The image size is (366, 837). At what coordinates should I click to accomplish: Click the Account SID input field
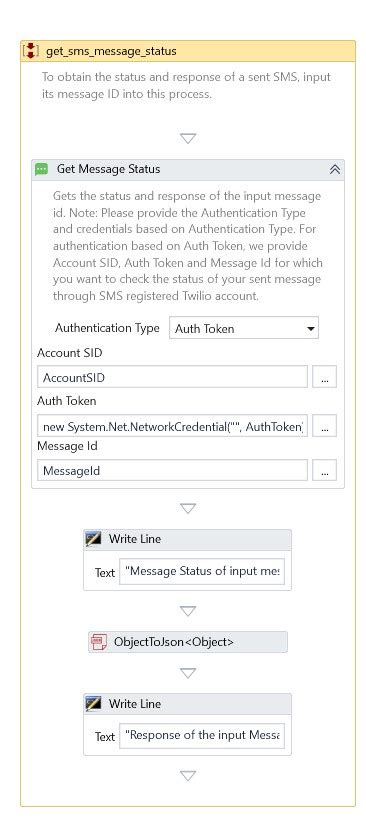pyautogui.click(x=172, y=377)
